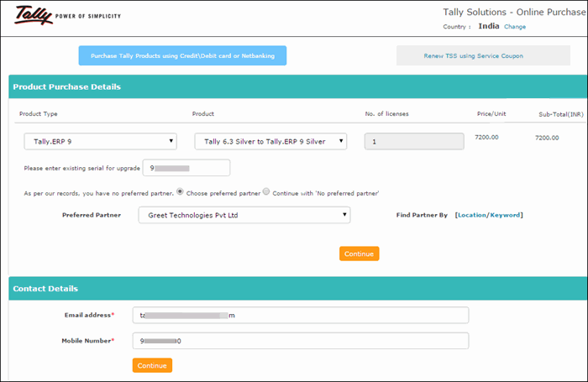Click the 7200.00 Price/Unit value
Screen dimensions: 588x382
[x=486, y=137]
